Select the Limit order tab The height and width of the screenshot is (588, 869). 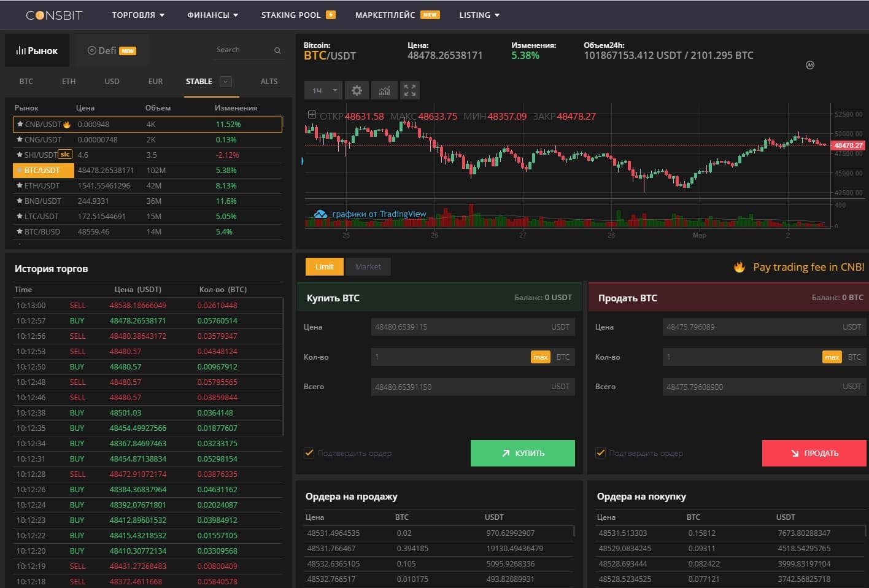point(325,266)
